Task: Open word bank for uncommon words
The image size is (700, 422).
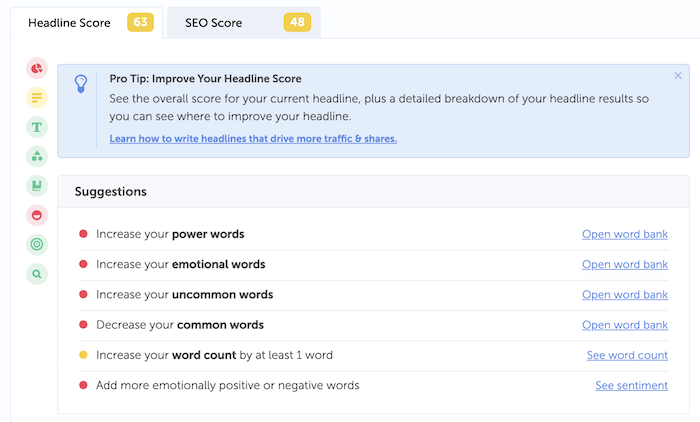Action: (x=624, y=295)
